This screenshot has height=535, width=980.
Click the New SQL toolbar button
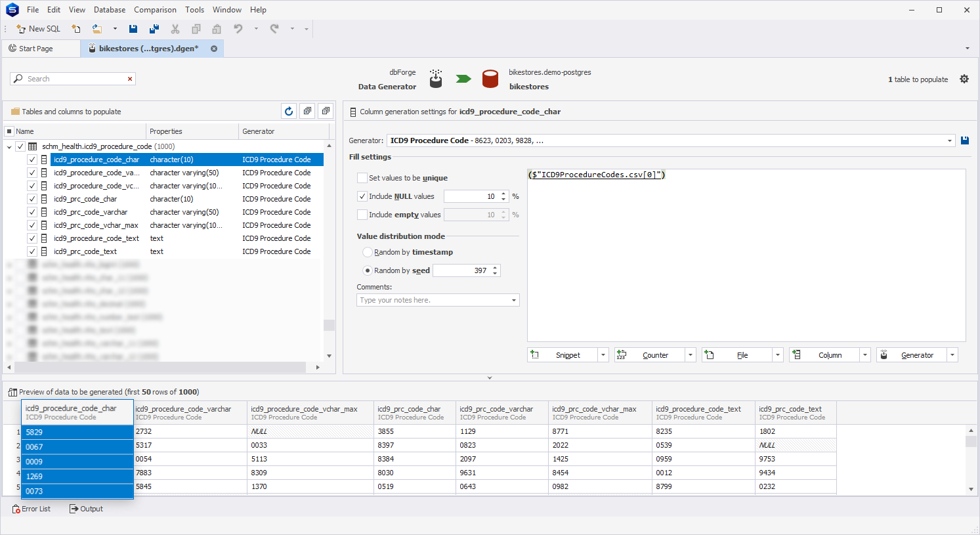38,29
